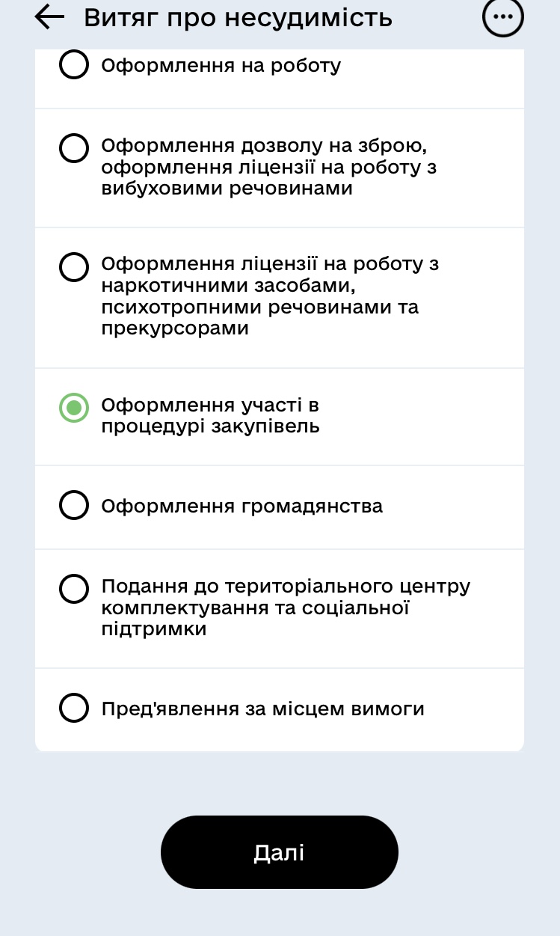Pick the 'територіального центру комплектування' radio button

point(73,589)
